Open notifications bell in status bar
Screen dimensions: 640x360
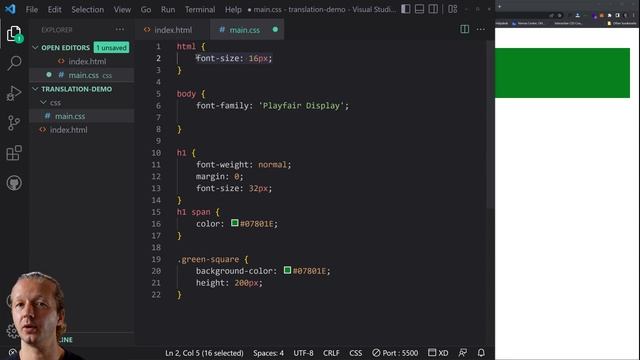[x=481, y=353]
